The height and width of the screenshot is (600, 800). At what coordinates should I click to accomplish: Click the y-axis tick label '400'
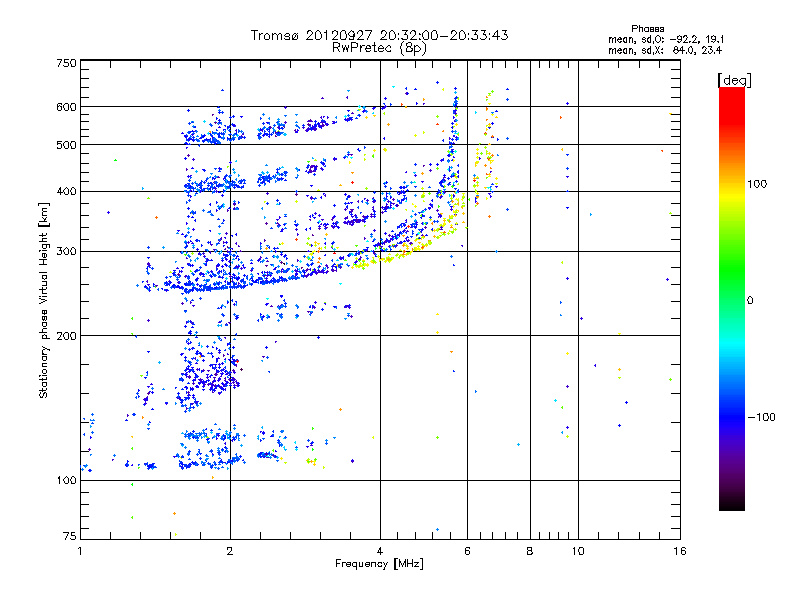66,191
